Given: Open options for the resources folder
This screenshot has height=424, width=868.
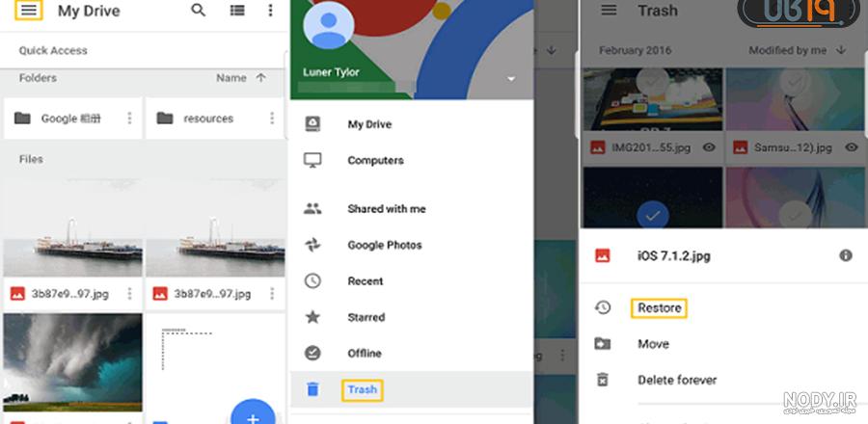Looking at the screenshot, I should (272, 119).
